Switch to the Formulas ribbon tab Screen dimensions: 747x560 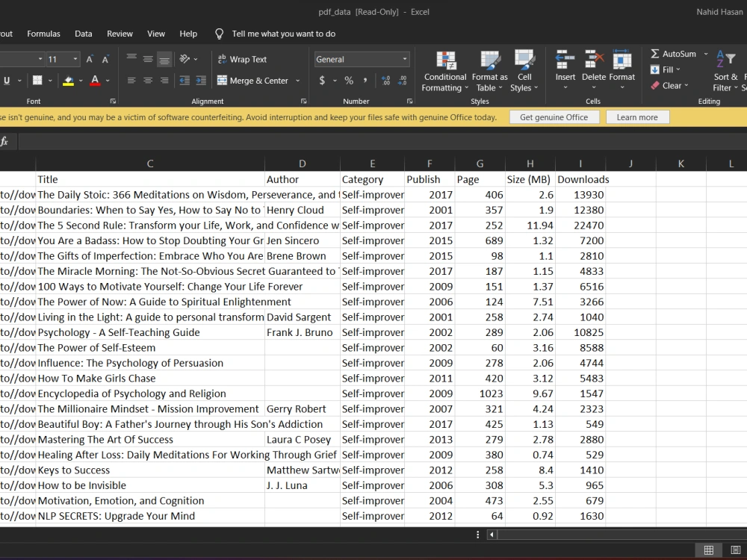[43, 34]
